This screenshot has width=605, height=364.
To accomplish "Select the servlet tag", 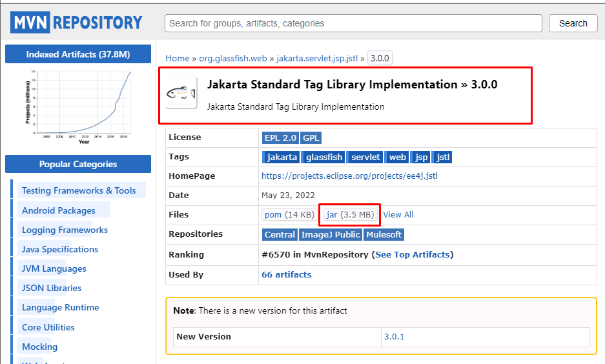I will point(365,157).
